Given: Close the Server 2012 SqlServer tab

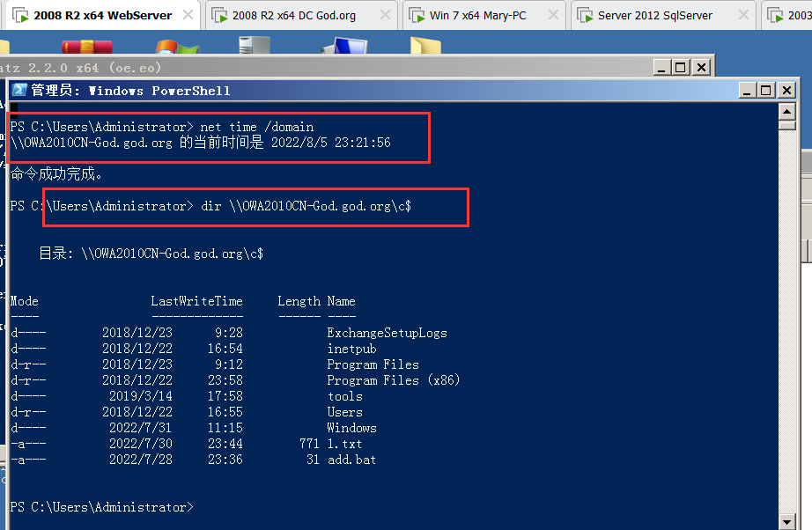Looking at the screenshot, I should coord(744,15).
